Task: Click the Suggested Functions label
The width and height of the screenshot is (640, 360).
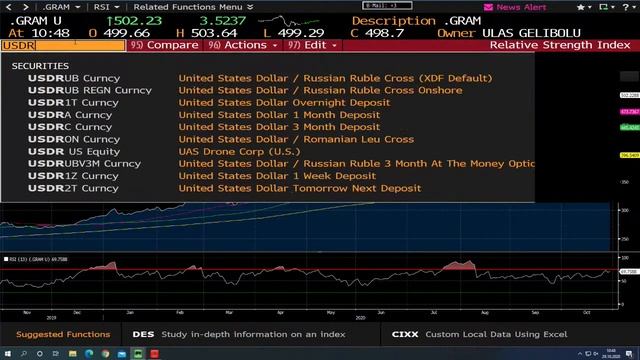Action: pos(63,334)
